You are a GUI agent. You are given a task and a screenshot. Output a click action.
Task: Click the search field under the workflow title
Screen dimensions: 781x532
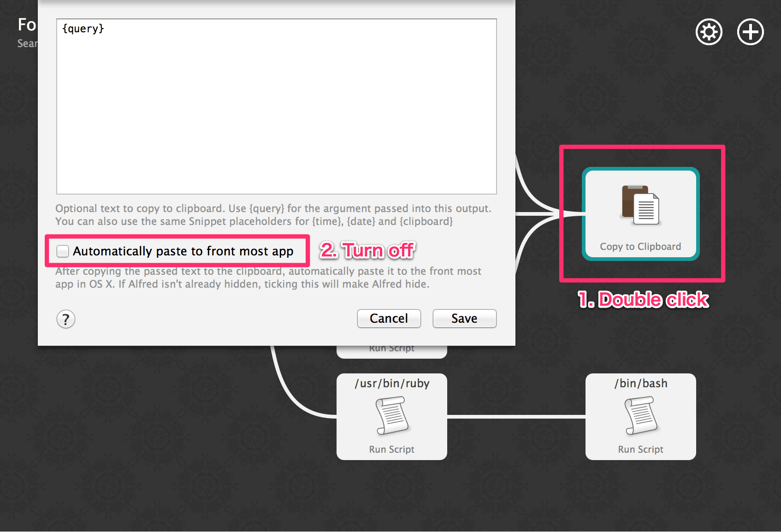[x=27, y=43]
